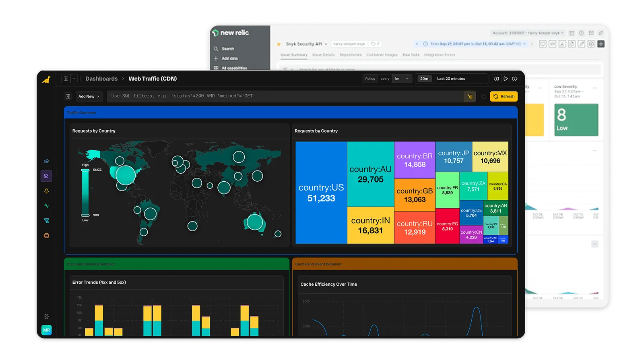Switch to the Repositories tab in New Relic

(351, 55)
